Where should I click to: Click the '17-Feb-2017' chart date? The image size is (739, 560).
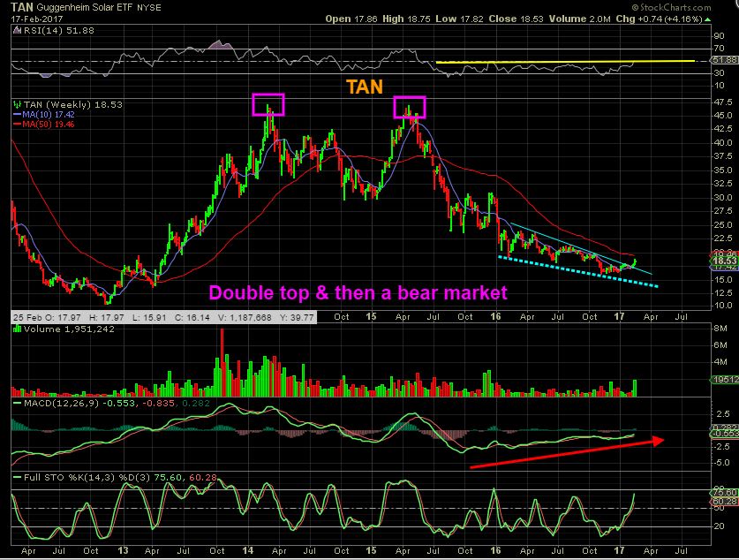point(37,19)
